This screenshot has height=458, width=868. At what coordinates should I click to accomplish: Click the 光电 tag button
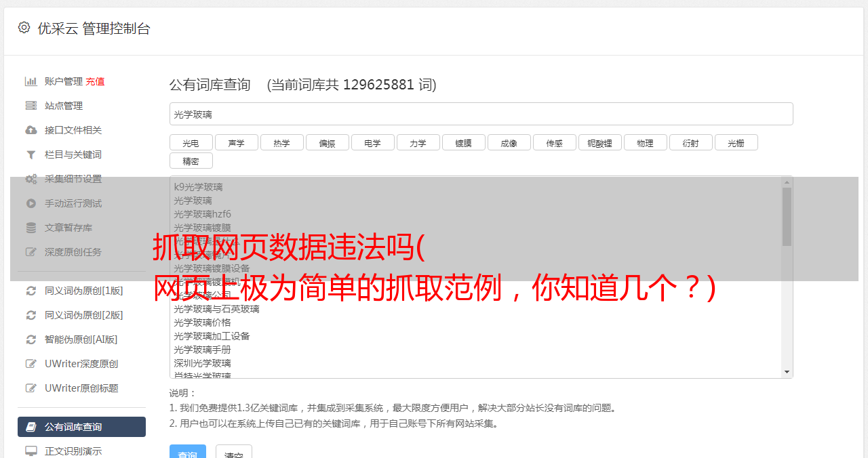[191, 142]
